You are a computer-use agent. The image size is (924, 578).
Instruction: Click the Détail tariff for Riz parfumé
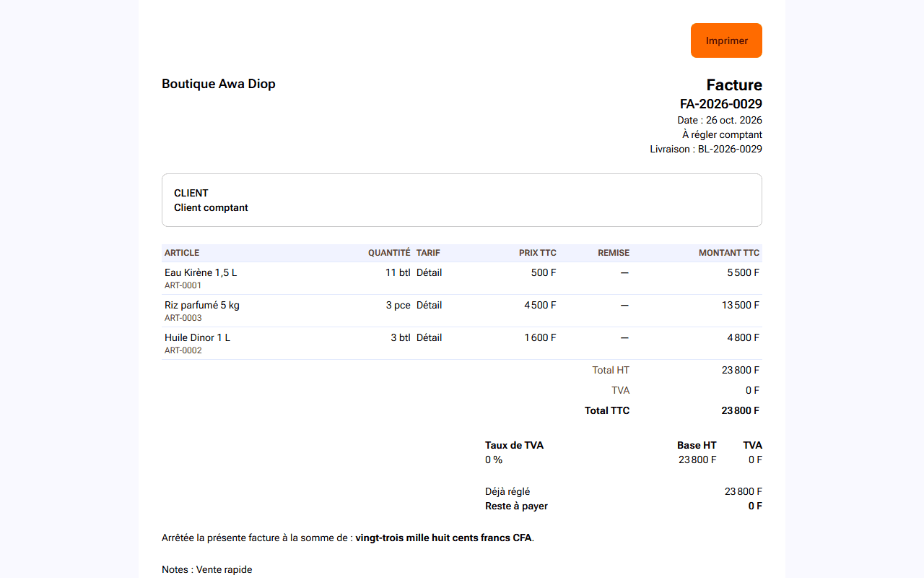[x=430, y=305]
